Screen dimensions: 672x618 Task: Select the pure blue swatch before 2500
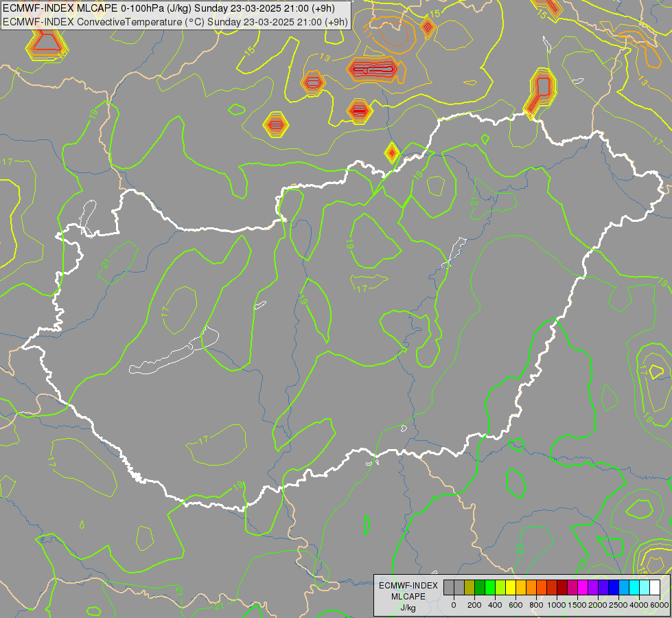point(614,588)
